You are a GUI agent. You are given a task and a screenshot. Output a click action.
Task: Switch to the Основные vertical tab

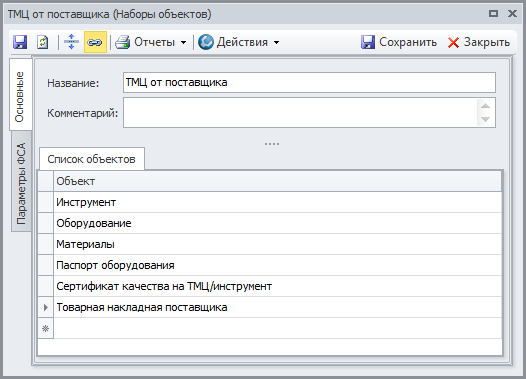pyautogui.click(x=20, y=95)
